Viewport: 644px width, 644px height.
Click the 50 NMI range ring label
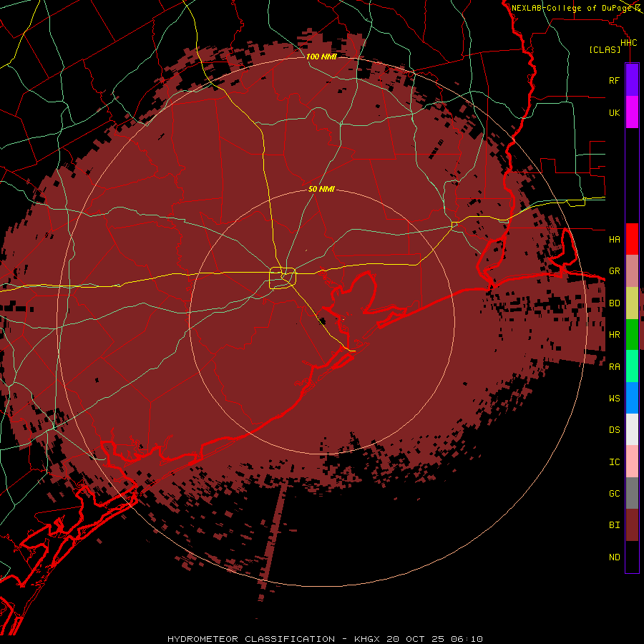coord(321,189)
